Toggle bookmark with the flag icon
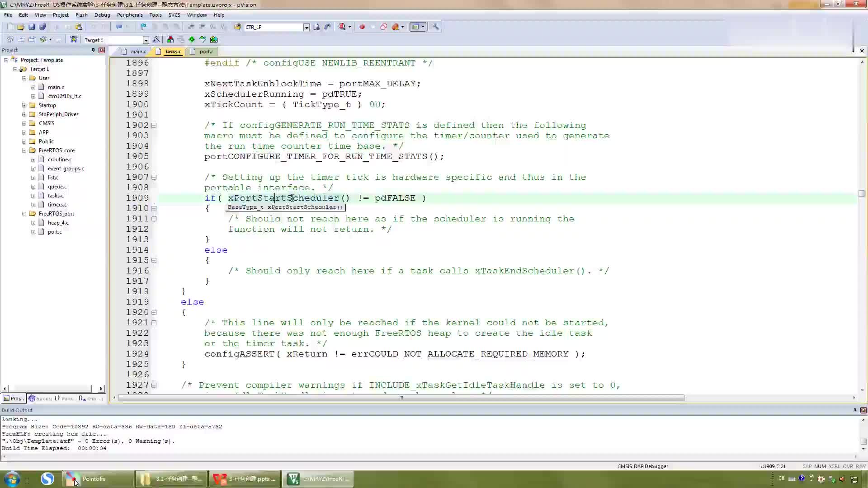The width and height of the screenshot is (868, 488). pos(143,27)
